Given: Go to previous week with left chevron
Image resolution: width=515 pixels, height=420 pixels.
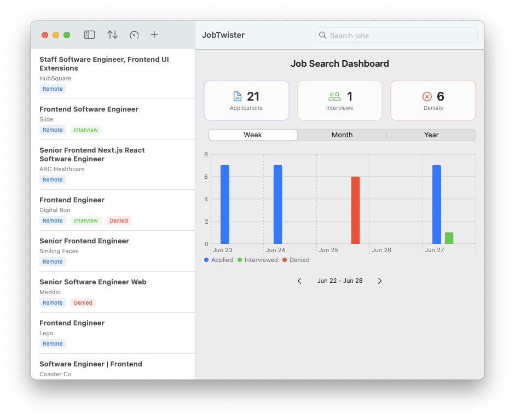Looking at the screenshot, I should [299, 281].
